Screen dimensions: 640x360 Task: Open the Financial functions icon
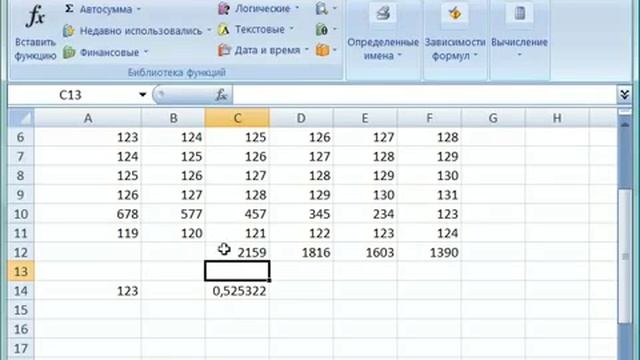tap(69, 52)
